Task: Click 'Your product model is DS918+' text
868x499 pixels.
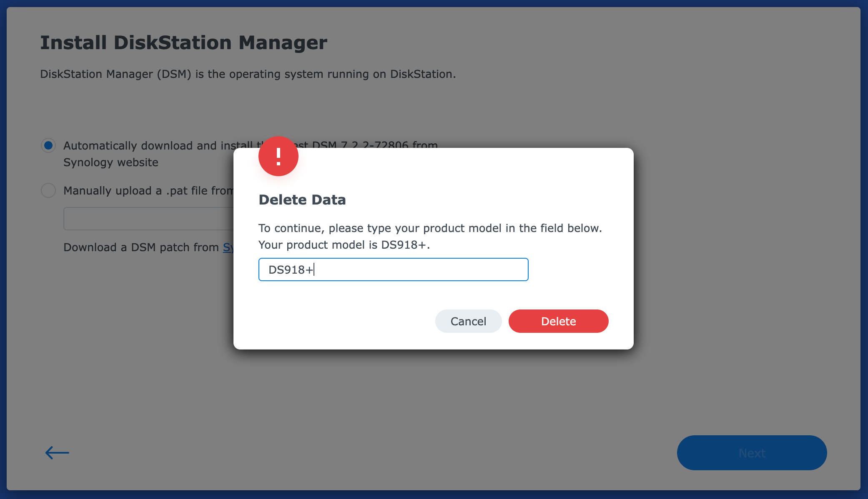Action: [344, 245]
